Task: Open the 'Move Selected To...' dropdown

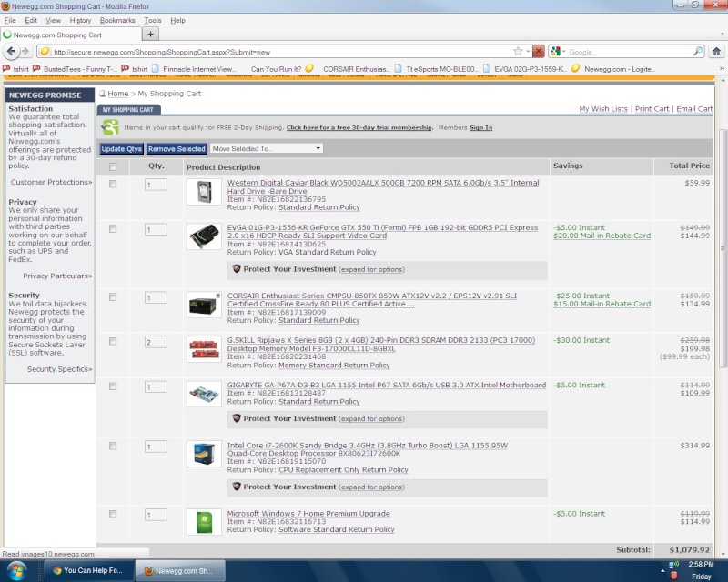Action: (x=267, y=148)
